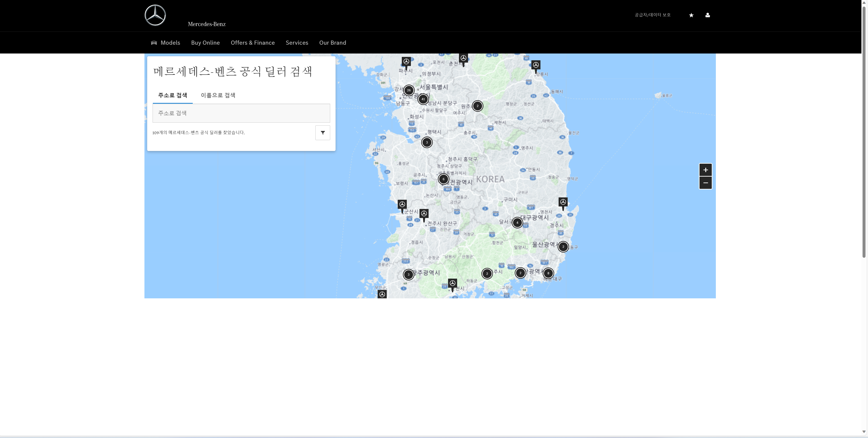Viewport: 868px width, 438px height.
Task: Click the 26 dealer cluster marker
Action: point(409,90)
